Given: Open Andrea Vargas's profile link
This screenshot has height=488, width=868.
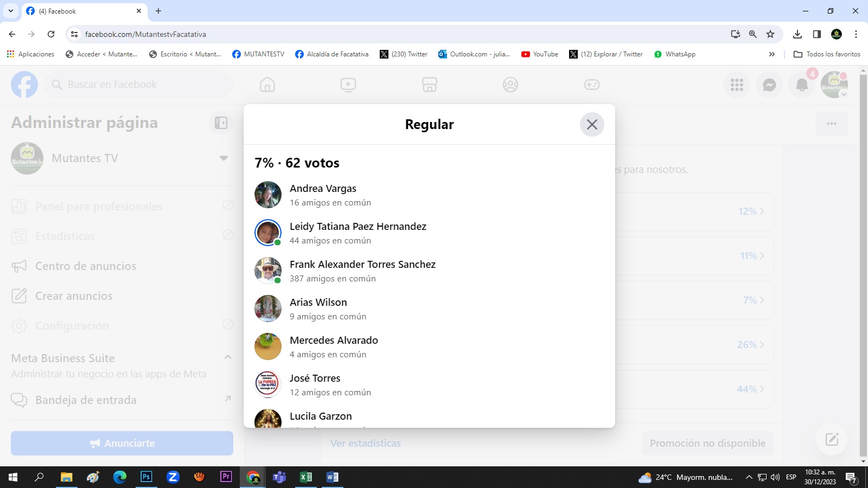Looking at the screenshot, I should point(323,189).
